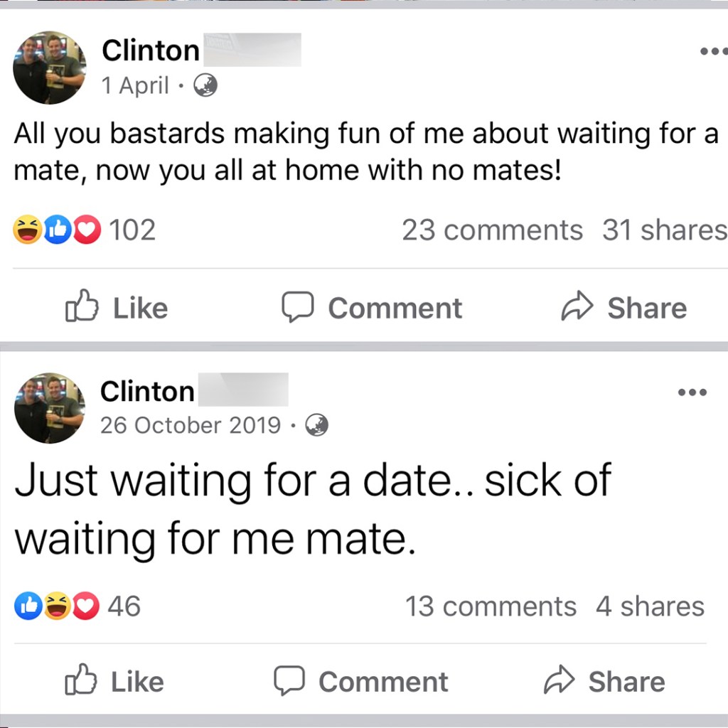Click globe privacy icon beside 1 April
This screenshot has height=728, width=728.
[205, 85]
